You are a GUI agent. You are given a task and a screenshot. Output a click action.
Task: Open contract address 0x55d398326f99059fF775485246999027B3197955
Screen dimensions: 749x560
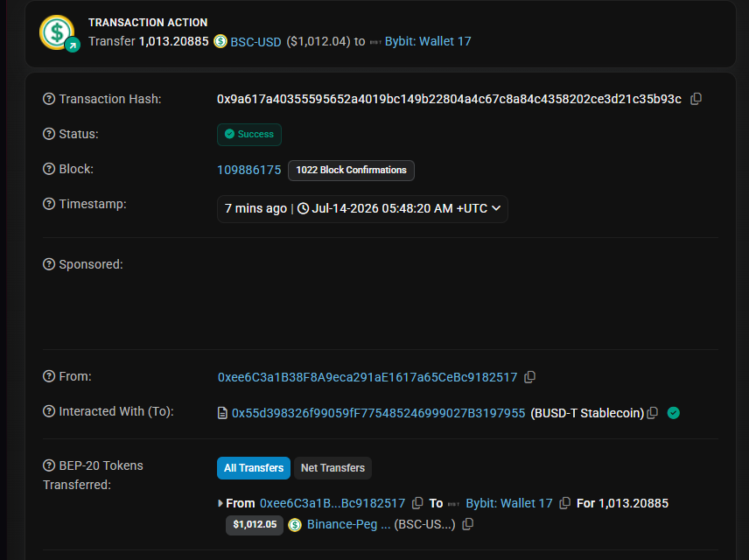click(378, 413)
